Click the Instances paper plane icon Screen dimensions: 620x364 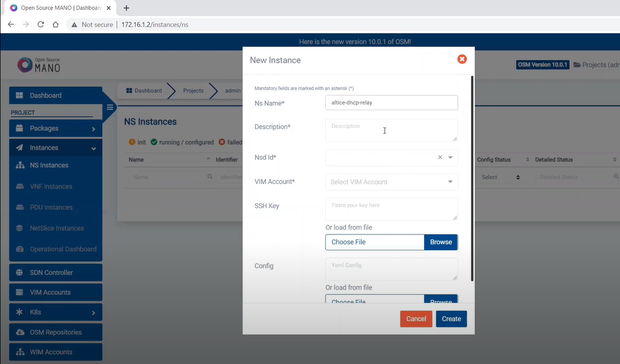click(19, 148)
